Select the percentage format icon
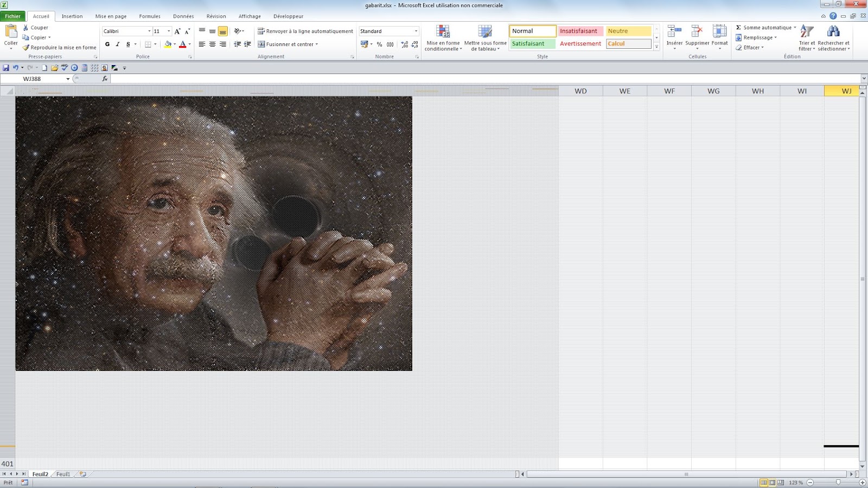The width and height of the screenshot is (868, 488). point(379,44)
